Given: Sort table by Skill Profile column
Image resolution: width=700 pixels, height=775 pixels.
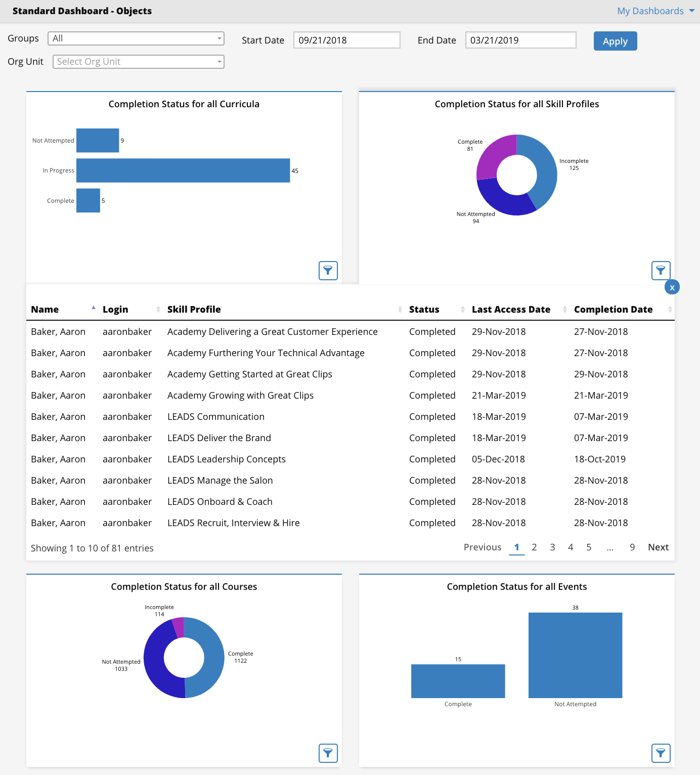Looking at the screenshot, I should 194,310.
